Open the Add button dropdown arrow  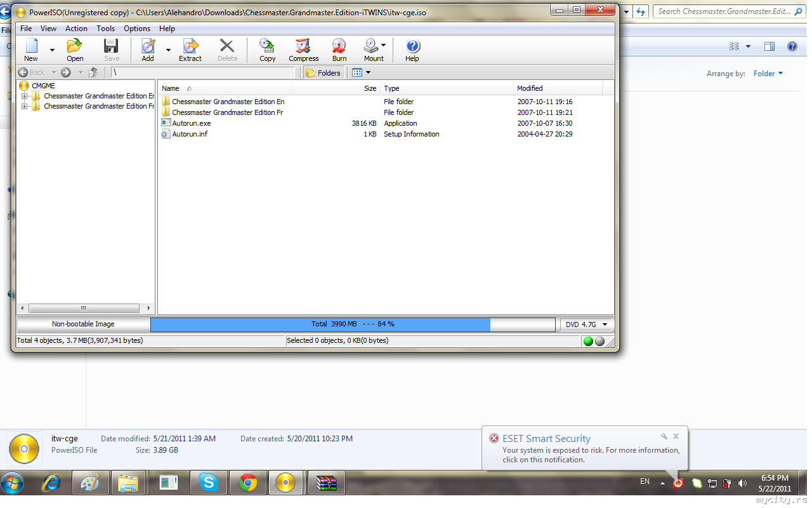click(x=168, y=50)
